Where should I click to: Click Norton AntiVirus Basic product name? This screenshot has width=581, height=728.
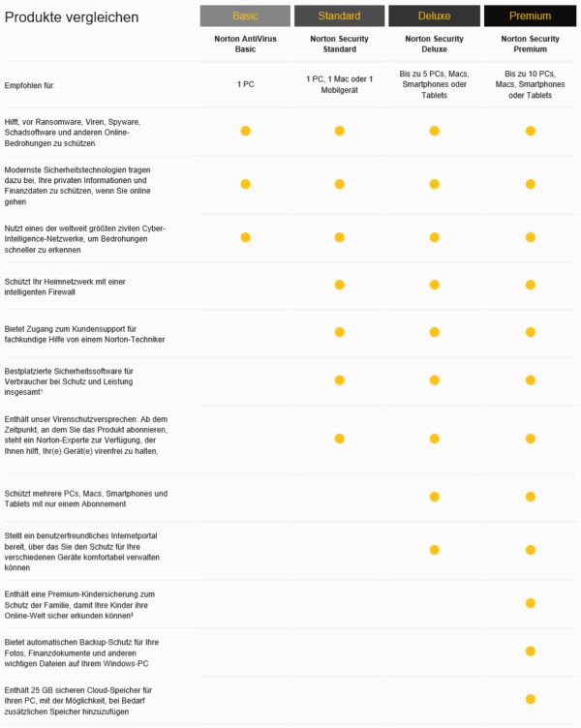pos(245,44)
